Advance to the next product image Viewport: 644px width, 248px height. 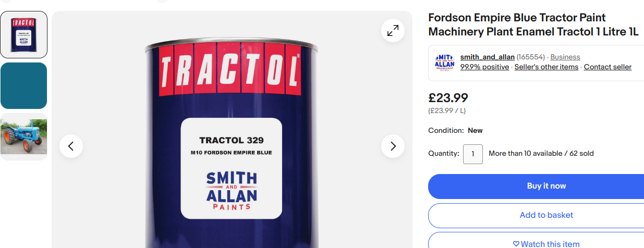click(x=393, y=146)
